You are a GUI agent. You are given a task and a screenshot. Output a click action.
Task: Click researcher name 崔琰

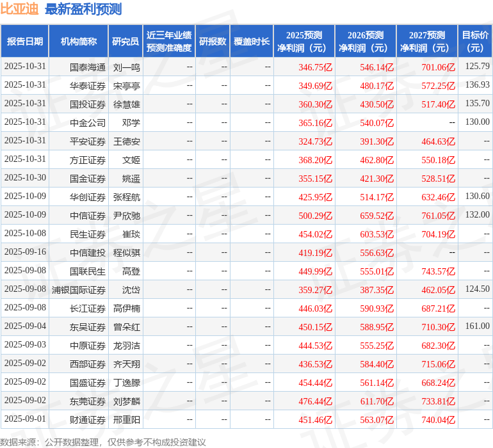(x=131, y=234)
